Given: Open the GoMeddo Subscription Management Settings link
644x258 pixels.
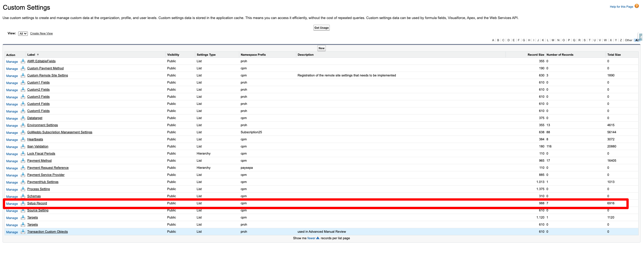Looking at the screenshot, I should pyautogui.click(x=60, y=132).
